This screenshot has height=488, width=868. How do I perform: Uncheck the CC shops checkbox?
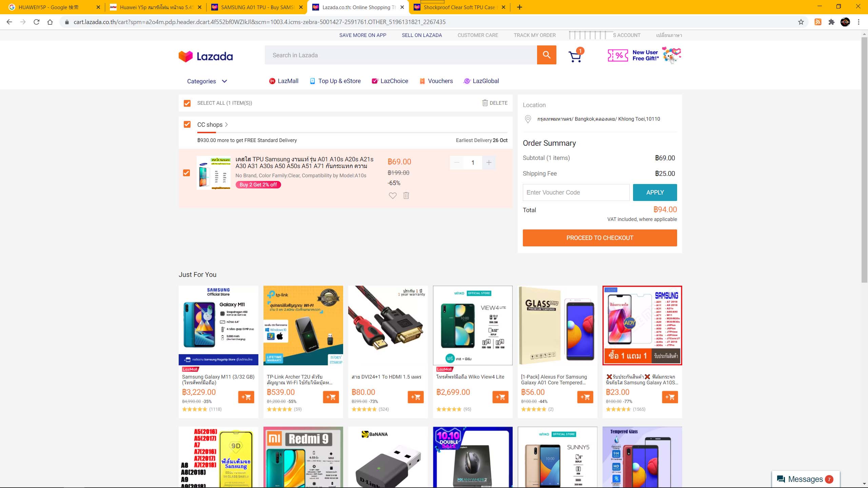click(x=187, y=124)
